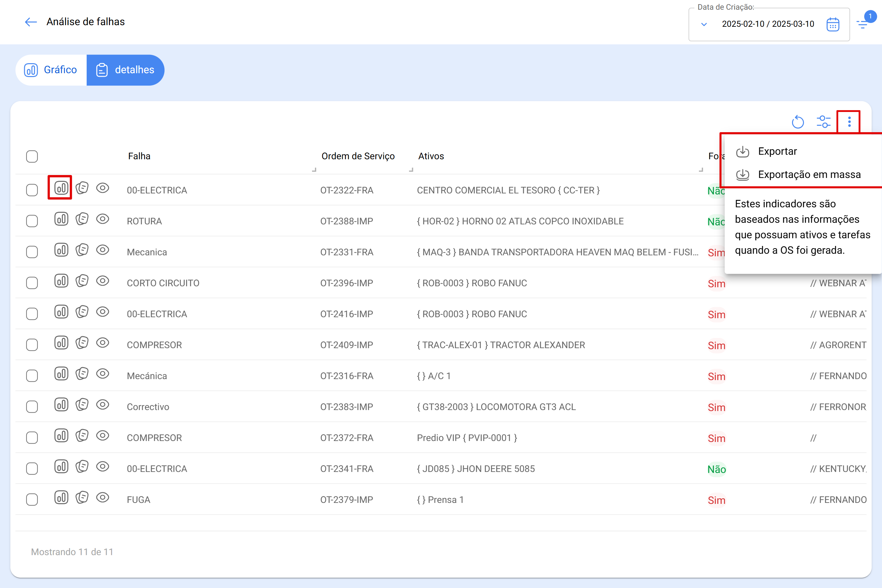Click the three-dot more options icon

click(849, 122)
